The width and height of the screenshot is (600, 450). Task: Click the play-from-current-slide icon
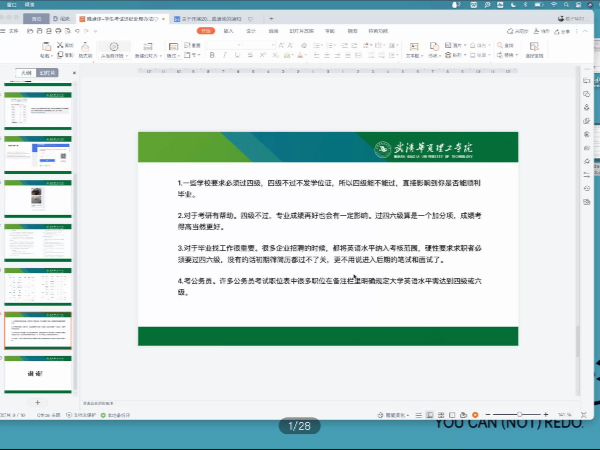pyautogui.click(x=114, y=47)
